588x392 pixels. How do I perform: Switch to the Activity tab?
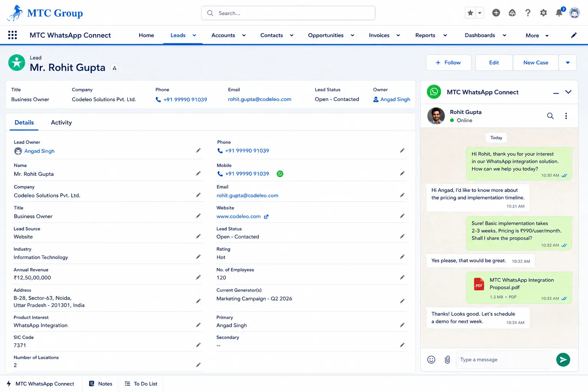pos(61,122)
